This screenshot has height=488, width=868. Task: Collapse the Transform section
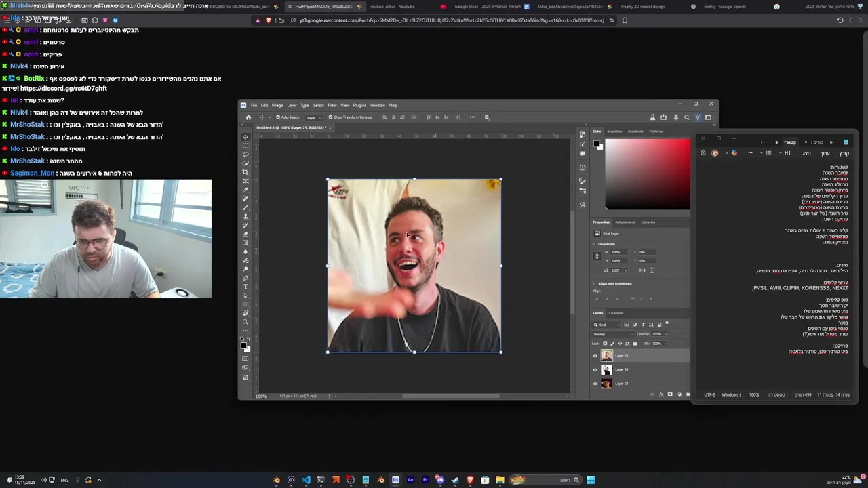(x=593, y=244)
